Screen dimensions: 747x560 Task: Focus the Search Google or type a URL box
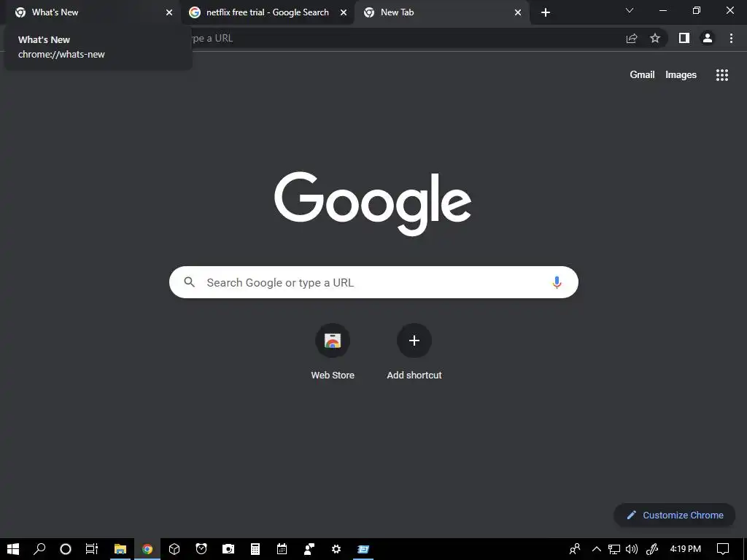[373, 282]
